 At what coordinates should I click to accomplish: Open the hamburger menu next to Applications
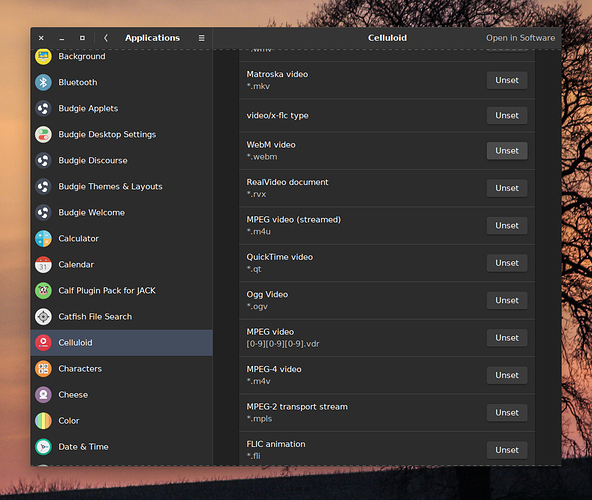(202, 38)
